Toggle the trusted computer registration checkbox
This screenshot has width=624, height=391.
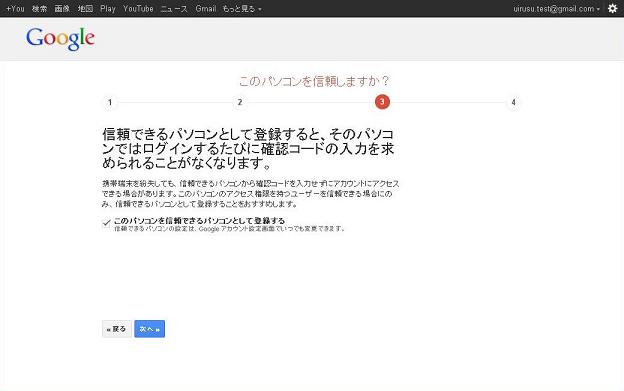click(x=106, y=223)
